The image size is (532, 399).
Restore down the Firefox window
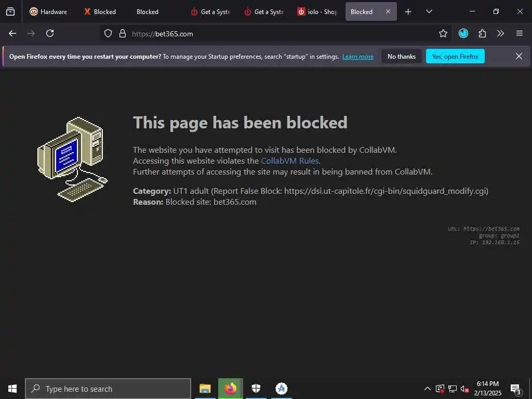point(496,11)
